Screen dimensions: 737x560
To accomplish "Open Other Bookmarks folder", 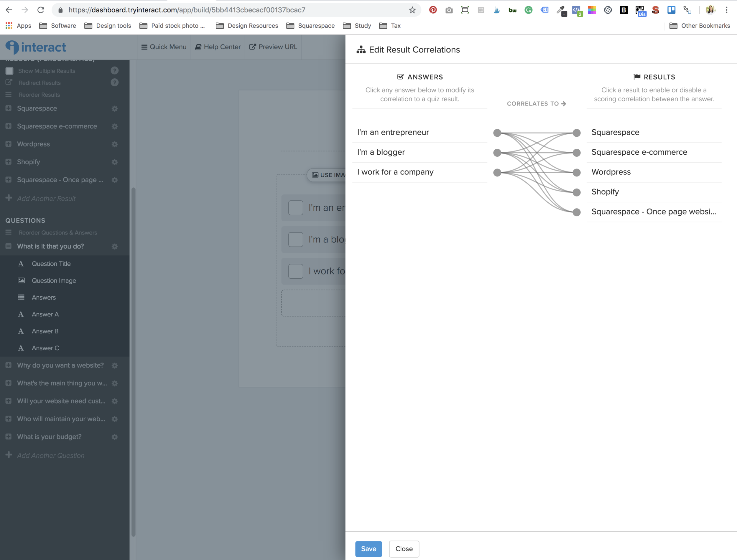I will click(699, 26).
